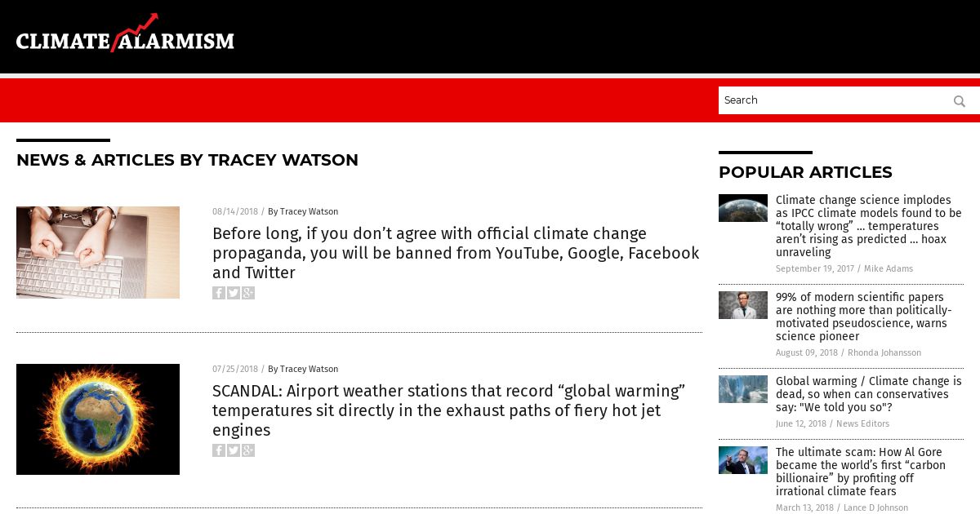
Task: Click the Al Gore speaking thumbnail
Action: 743,460
